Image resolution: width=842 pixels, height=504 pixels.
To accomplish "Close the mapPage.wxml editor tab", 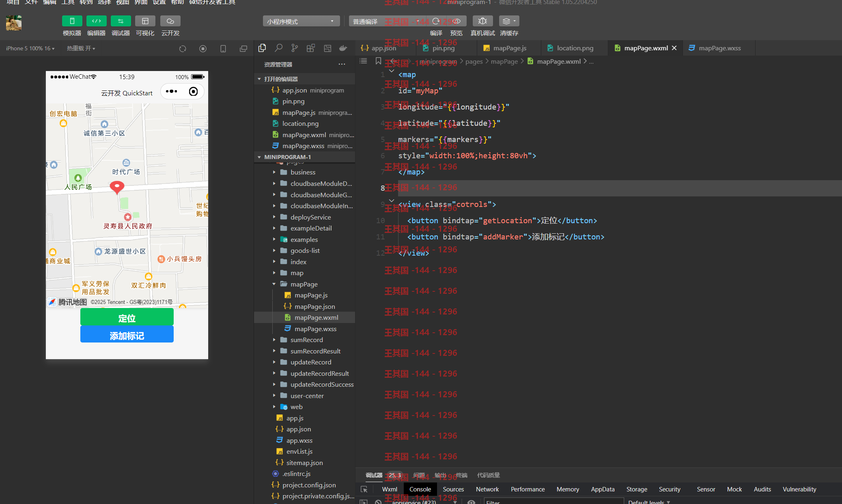I will pyautogui.click(x=674, y=48).
